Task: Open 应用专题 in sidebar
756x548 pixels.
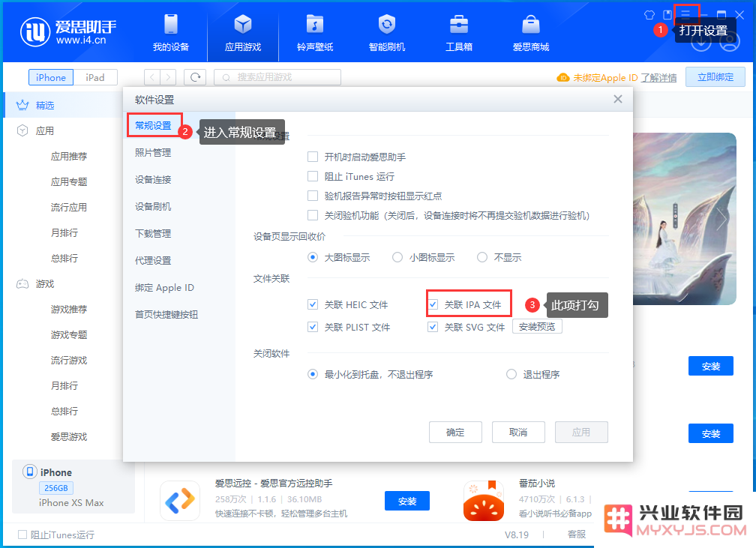Action: pyautogui.click(x=69, y=181)
